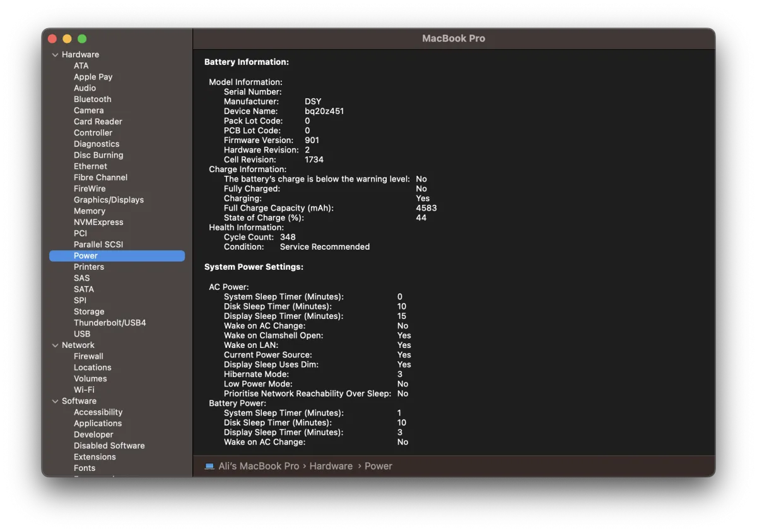Select Controller in the sidebar
The width and height of the screenshot is (757, 532).
(x=93, y=133)
